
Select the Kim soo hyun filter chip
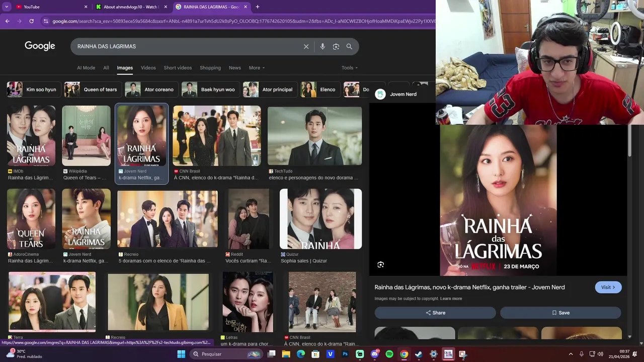(33, 89)
